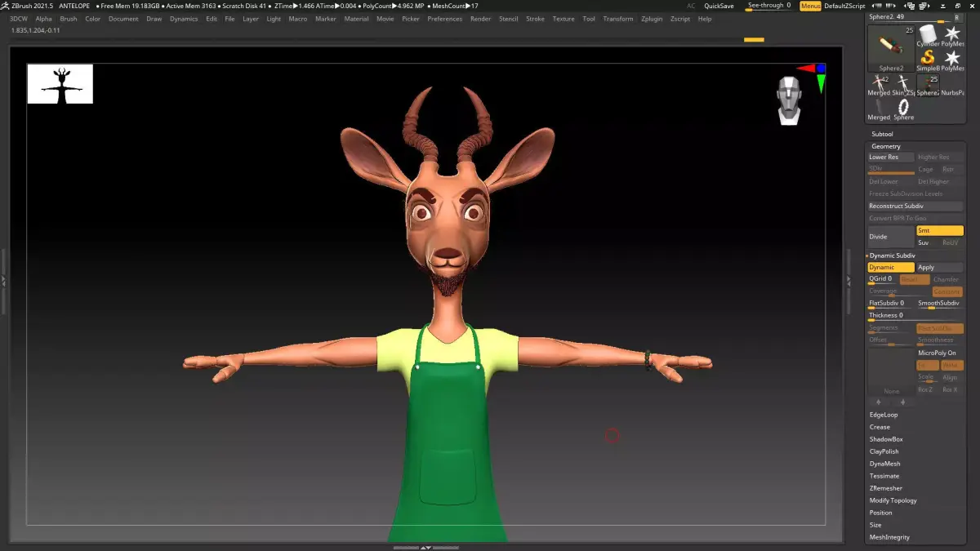980x551 pixels.
Task: Open the Transform menu
Action: [617, 19]
